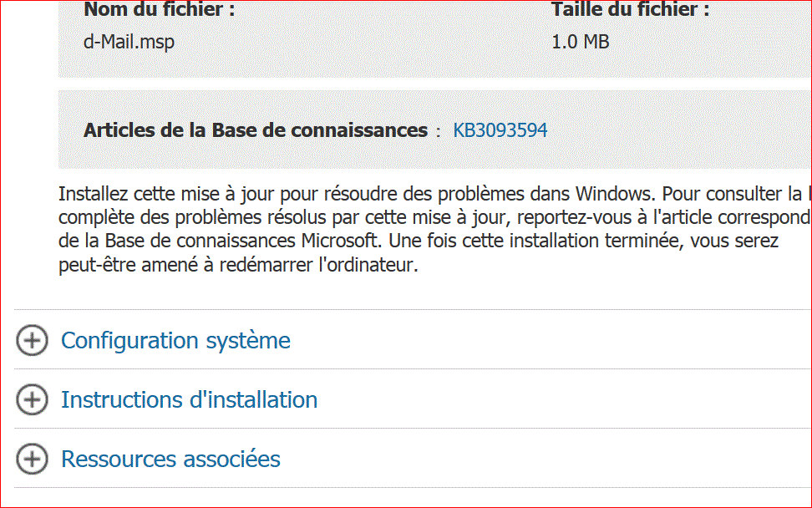Click the d-Mail.msp file name

[129, 41]
